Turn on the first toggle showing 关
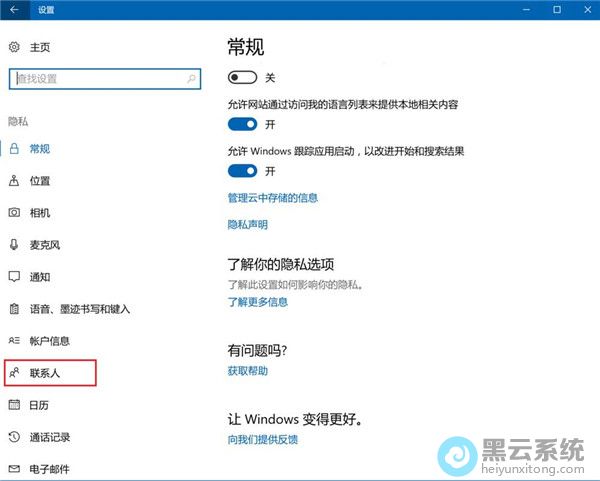 243,77
